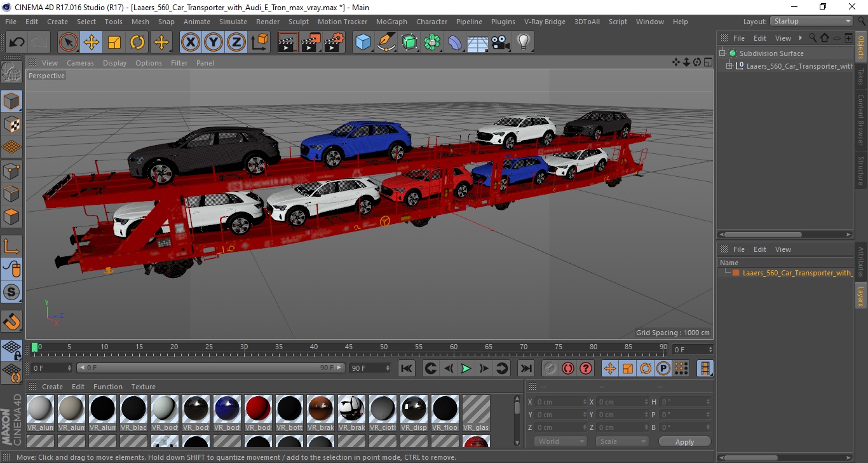Select the Live Selection tool
The height and width of the screenshot is (463, 868).
[69, 43]
